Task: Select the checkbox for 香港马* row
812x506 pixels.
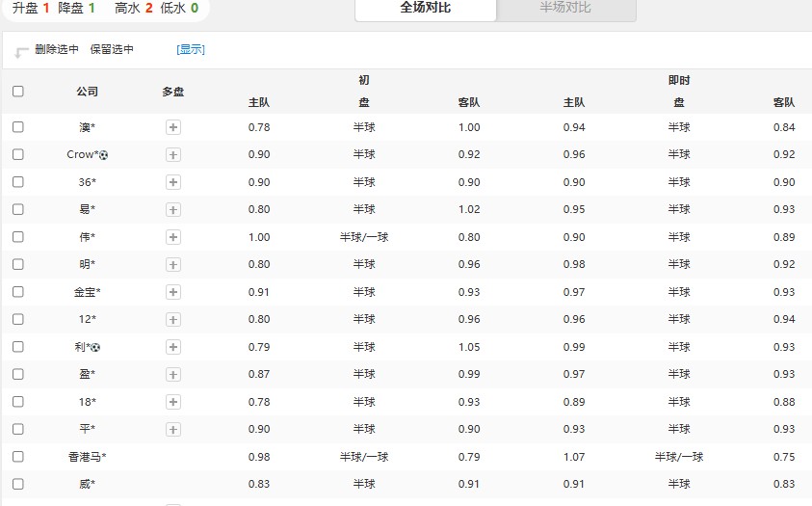Action: tap(18, 456)
